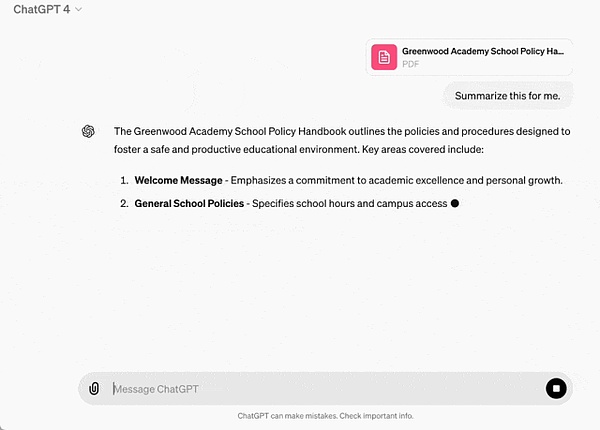Click the "Welcome Message" bold heading
This screenshot has height=430, width=600.
coord(178,180)
